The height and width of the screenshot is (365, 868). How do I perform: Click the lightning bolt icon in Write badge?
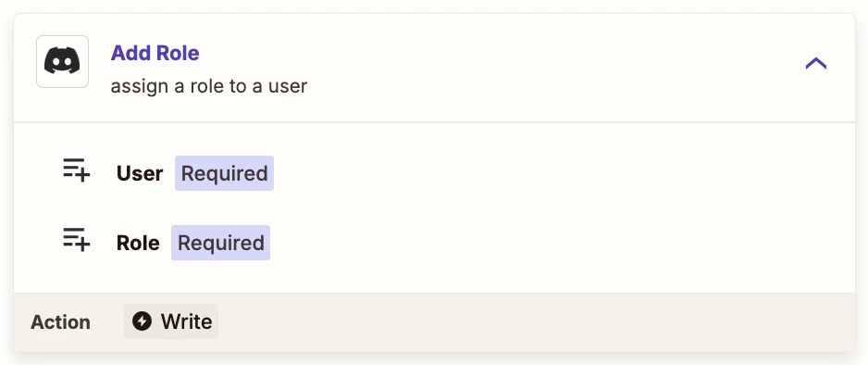(142, 321)
